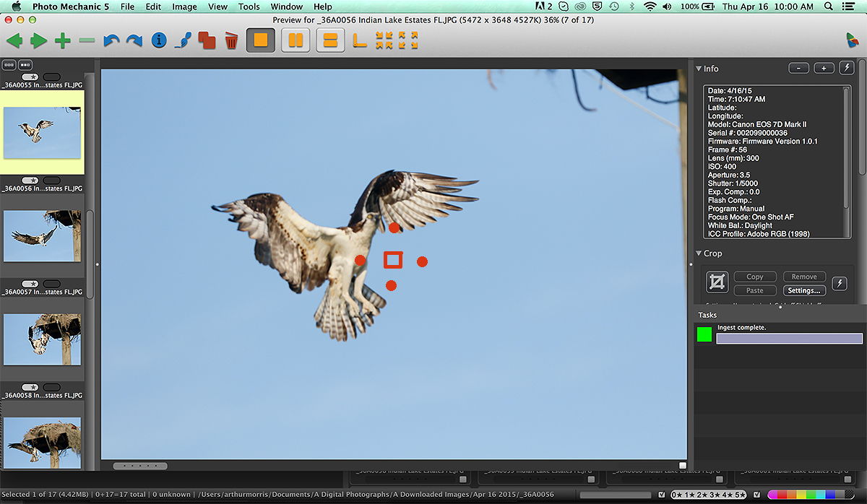Click the Wi-Fi status icon in menu bar

coord(649,6)
